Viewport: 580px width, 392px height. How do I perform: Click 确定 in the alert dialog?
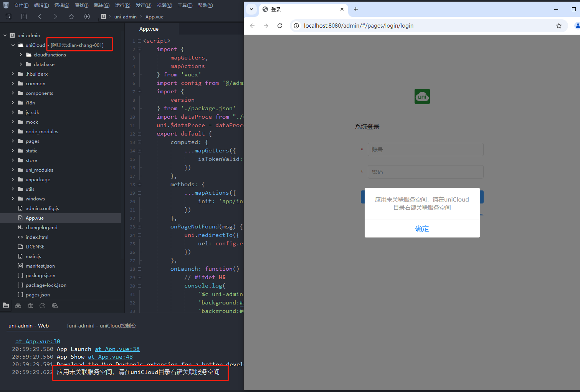(x=422, y=228)
